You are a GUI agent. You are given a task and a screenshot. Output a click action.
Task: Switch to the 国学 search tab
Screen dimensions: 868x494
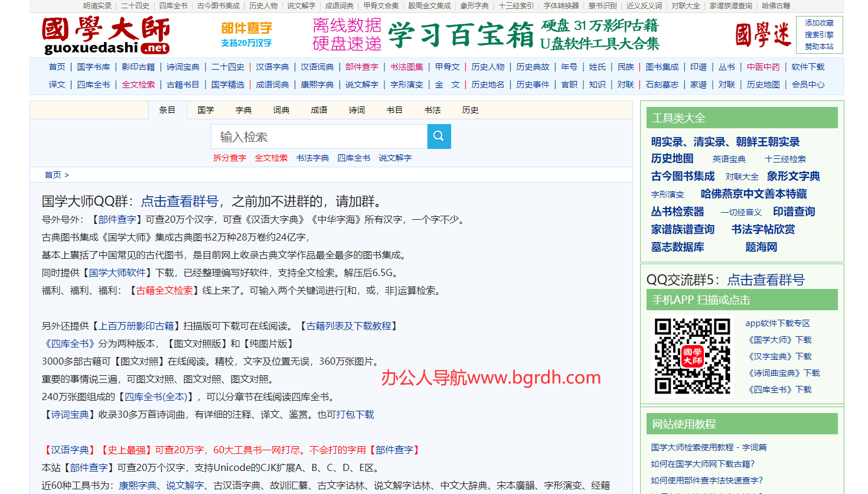click(205, 110)
